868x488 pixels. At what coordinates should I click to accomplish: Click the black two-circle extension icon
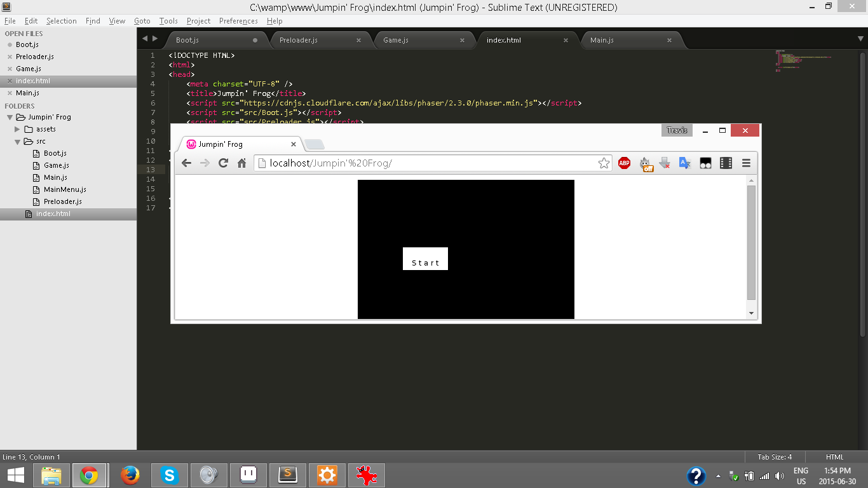[x=705, y=163]
